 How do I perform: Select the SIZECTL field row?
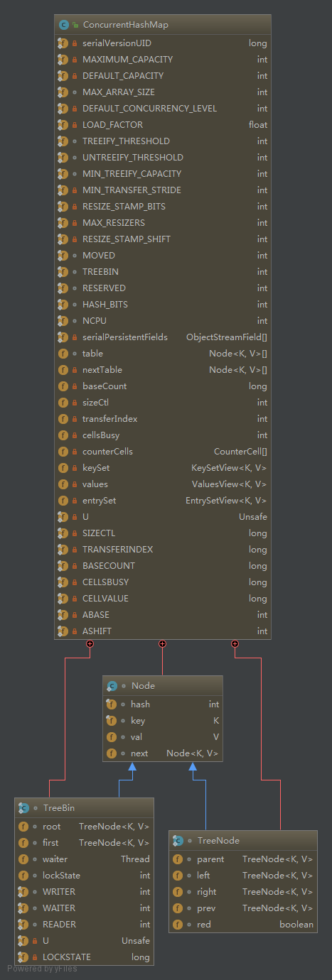coord(163,533)
